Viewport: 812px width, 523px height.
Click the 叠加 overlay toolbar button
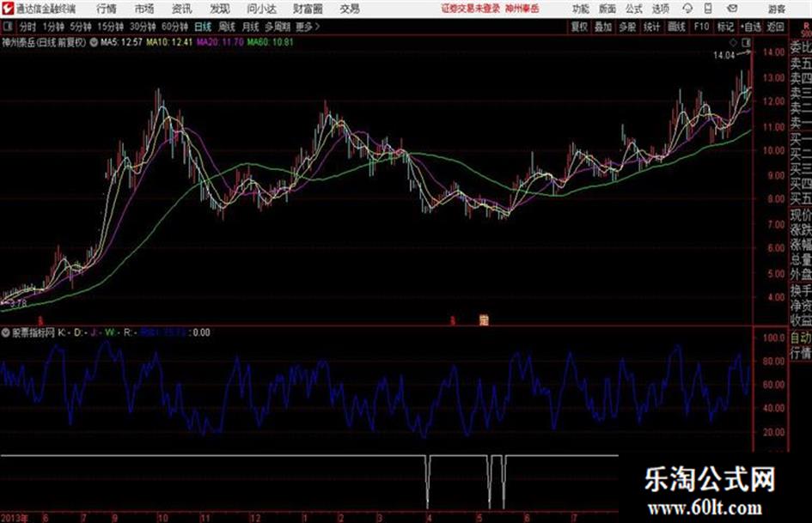tap(603, 27)
